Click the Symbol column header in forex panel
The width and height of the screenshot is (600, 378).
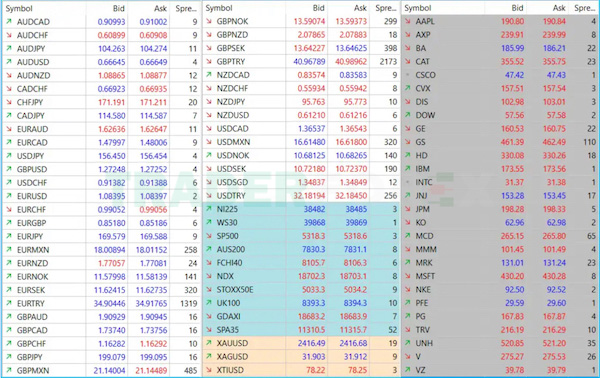pos(19,8)
